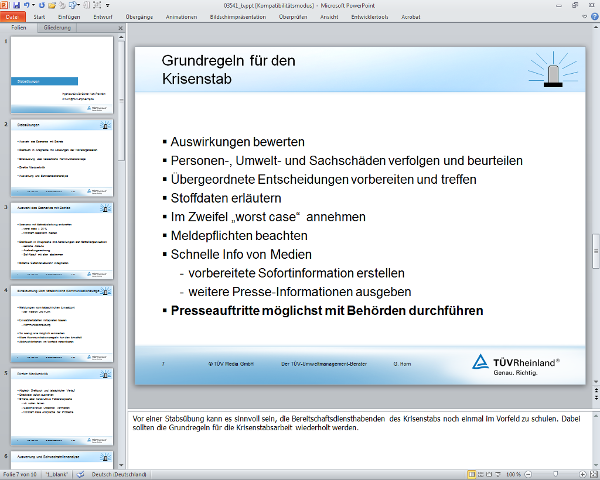Switch to Reading view in status bar
600x480 pixels.
pos(487,474)
